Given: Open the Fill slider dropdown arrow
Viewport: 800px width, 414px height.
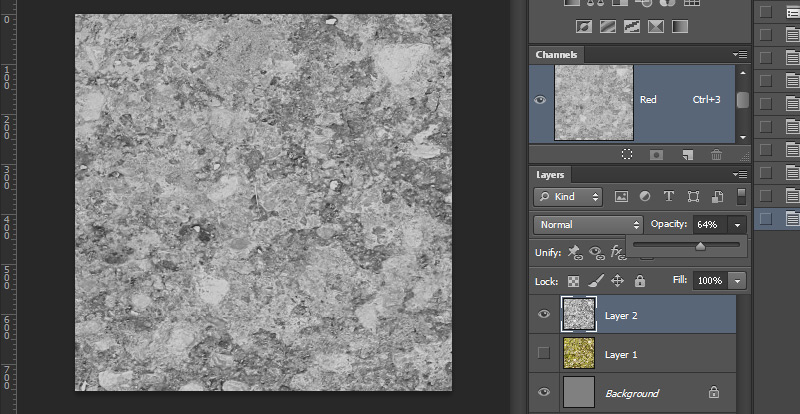Looking at the screenshot, I should [737, 281].
